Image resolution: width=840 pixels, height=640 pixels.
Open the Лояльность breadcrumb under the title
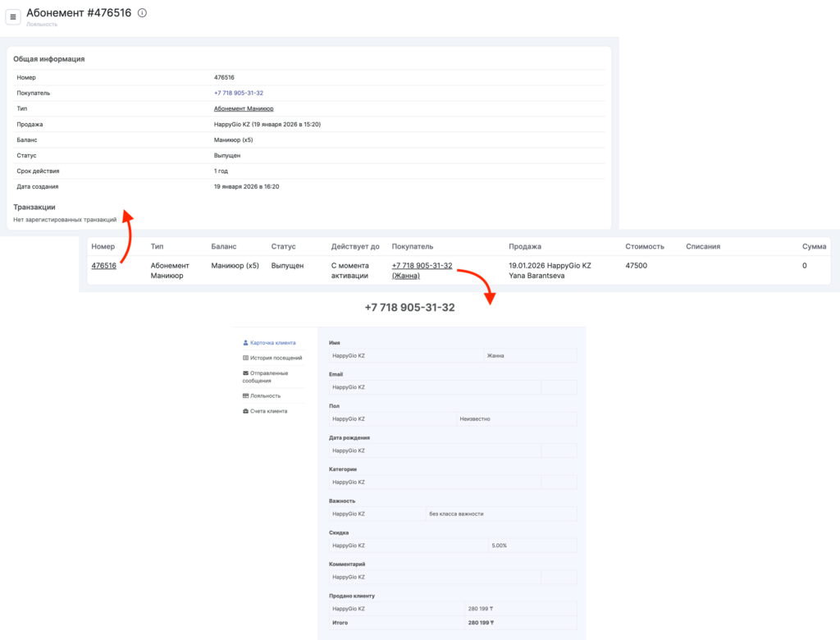click(42, 25)
